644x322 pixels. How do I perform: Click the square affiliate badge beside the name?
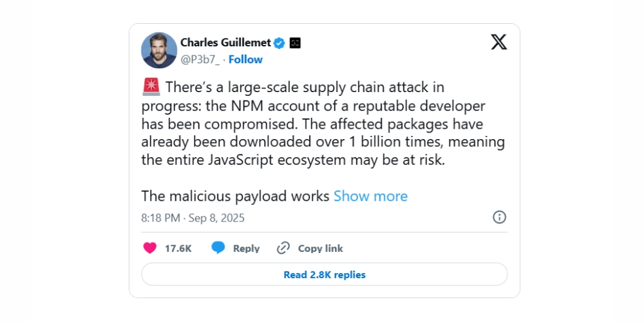tap(295, 43)
